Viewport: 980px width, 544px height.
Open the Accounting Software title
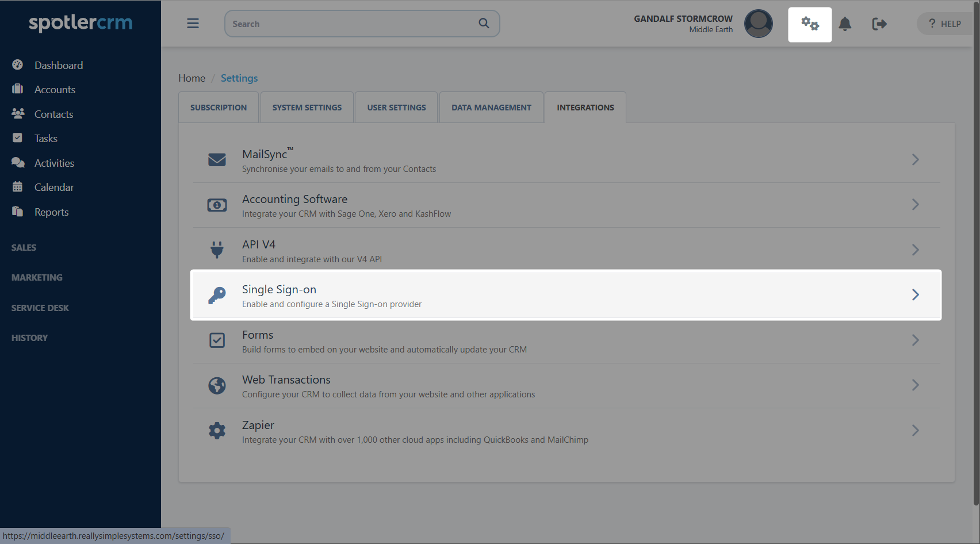point(294,199)
